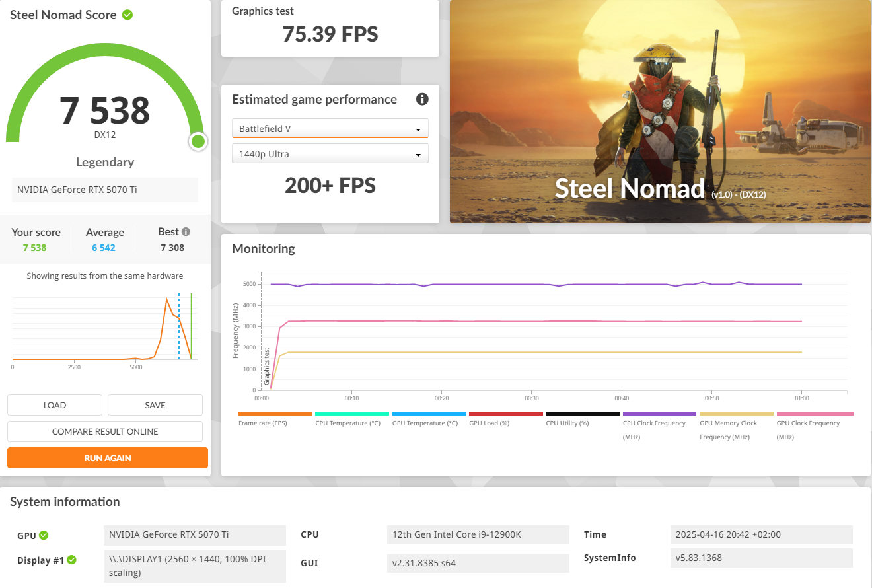Click the NVIDIA GeForce RTX 5070 Ti field under Legendary

pyautogui.click(x=105, y=190)
